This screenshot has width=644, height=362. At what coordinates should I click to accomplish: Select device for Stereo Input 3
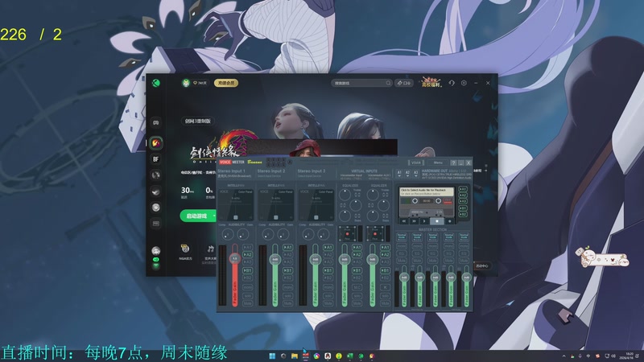[x=311, y=176]
